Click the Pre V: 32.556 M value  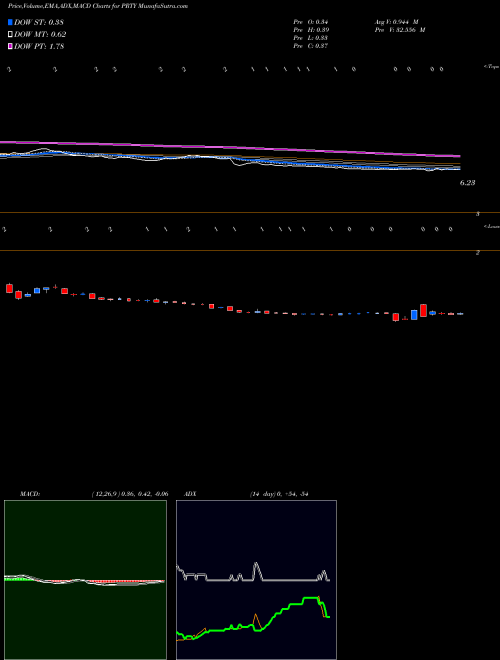pos(400,30)
